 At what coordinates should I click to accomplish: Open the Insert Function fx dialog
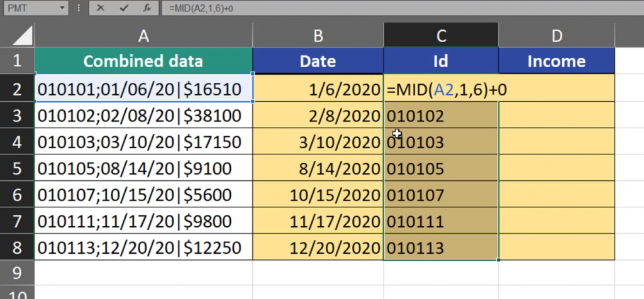coord(146,8)
